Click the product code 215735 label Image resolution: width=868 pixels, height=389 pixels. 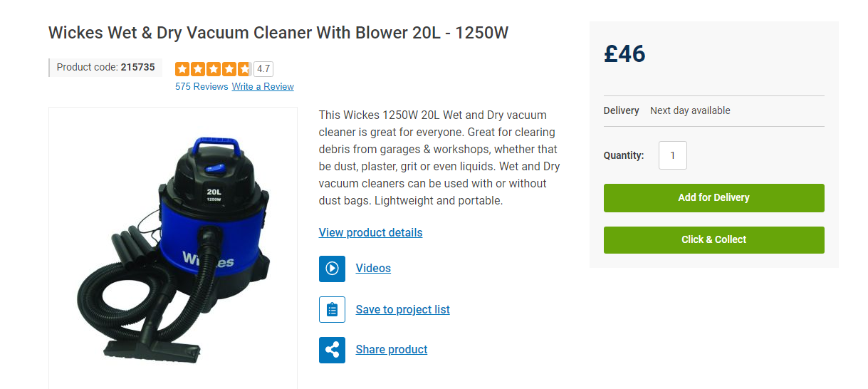pyautogui.click(x=105, y=68)
